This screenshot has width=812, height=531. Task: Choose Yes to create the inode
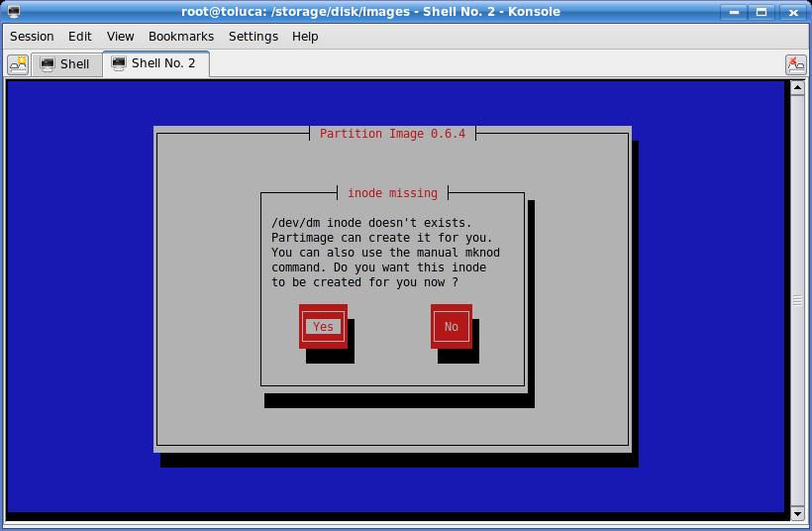point(323,326)
